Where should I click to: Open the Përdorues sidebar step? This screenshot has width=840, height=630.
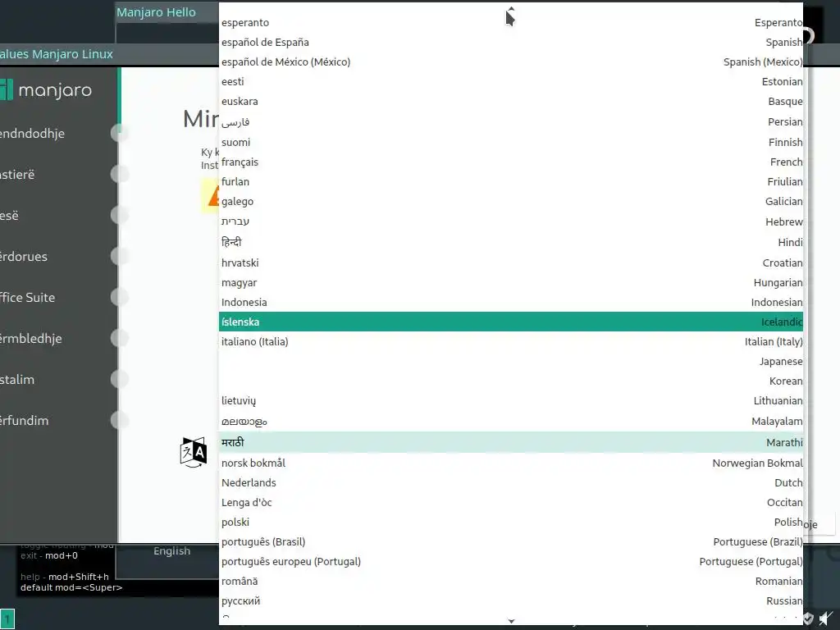24,257
